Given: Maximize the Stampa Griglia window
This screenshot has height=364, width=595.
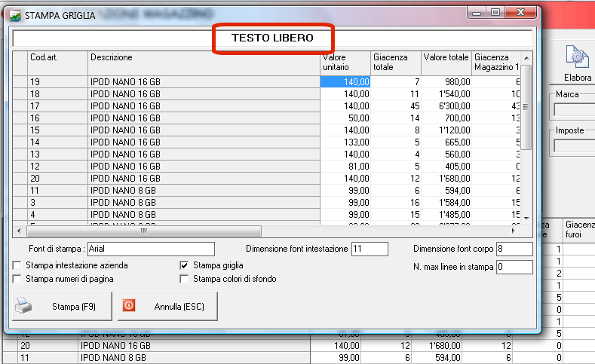Looking at the screenshot, I should (495, 13).
